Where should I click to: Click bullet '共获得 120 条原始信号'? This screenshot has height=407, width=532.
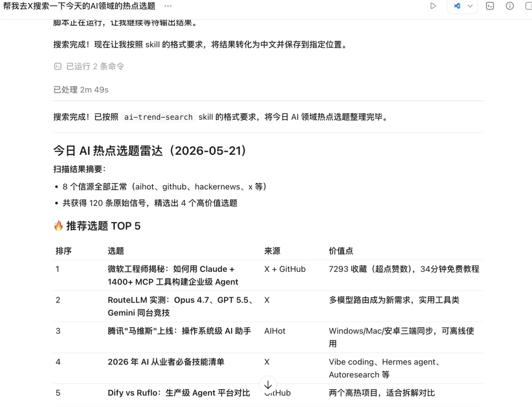pyautogui.click(x=150, y=203)
